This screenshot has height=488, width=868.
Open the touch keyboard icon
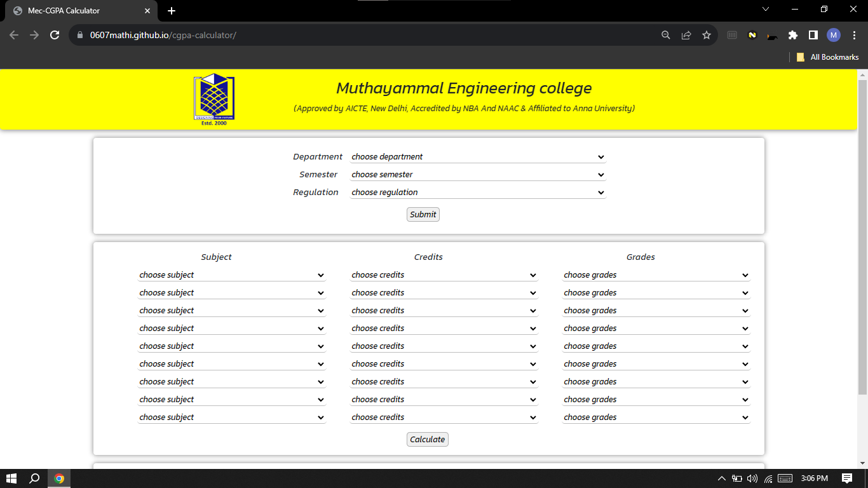[x=785, y=478]
